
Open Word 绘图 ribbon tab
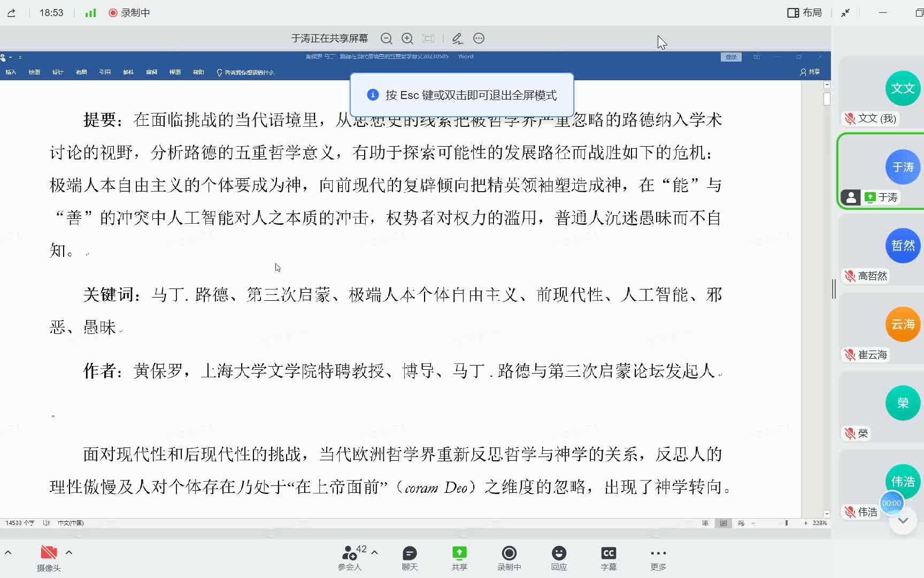(34, 72)
